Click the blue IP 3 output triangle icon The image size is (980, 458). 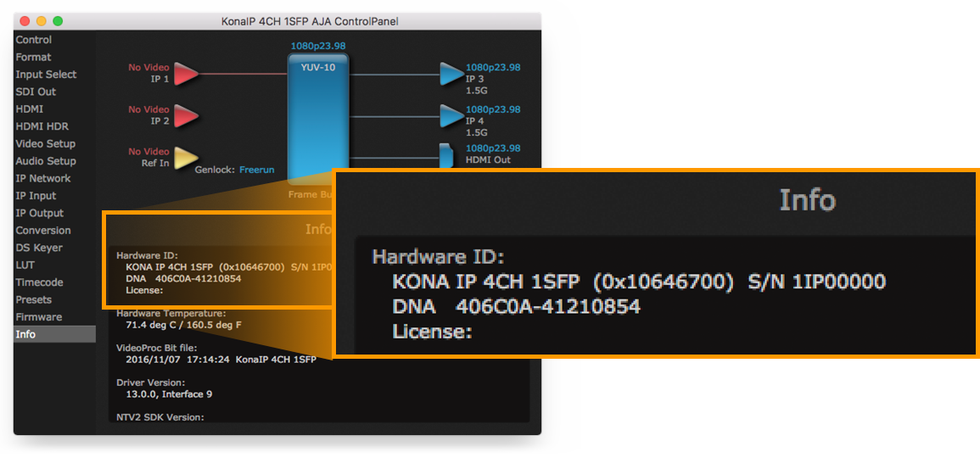point(452,74)
